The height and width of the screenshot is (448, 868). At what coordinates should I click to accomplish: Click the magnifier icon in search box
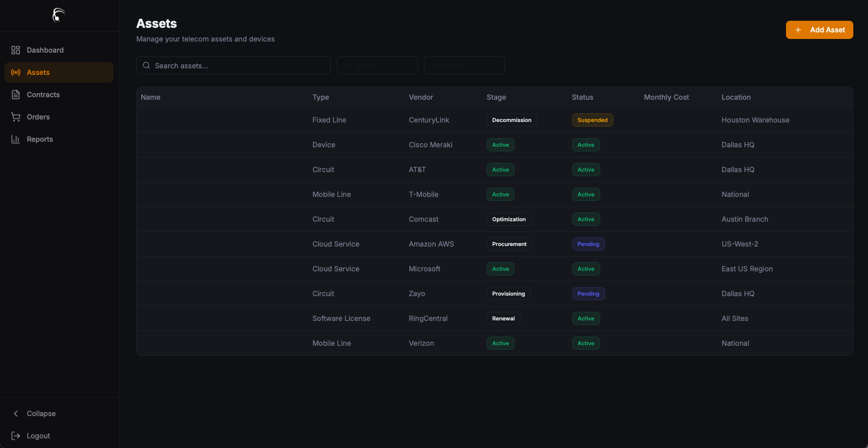click(146, 65)
